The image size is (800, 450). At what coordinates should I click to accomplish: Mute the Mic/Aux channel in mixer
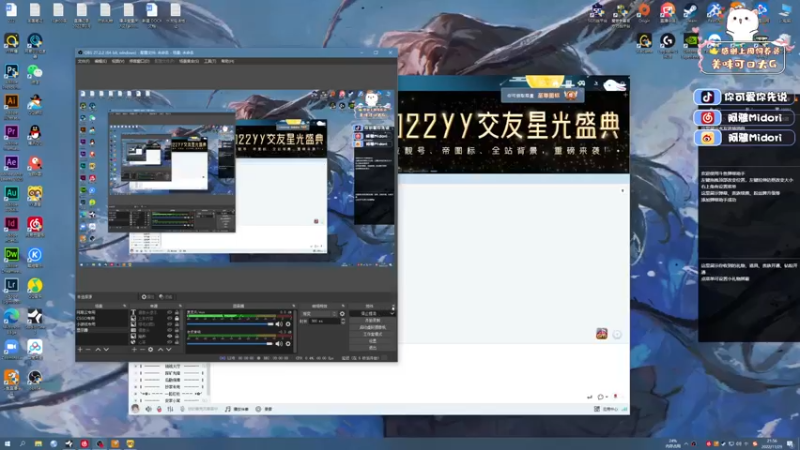tap(279, 324)
